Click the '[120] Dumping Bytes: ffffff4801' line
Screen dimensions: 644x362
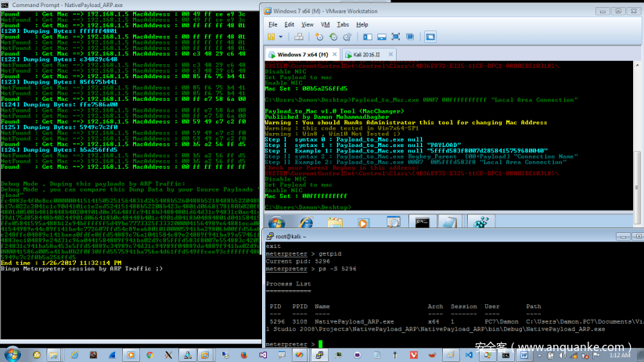tap(59, 31)
